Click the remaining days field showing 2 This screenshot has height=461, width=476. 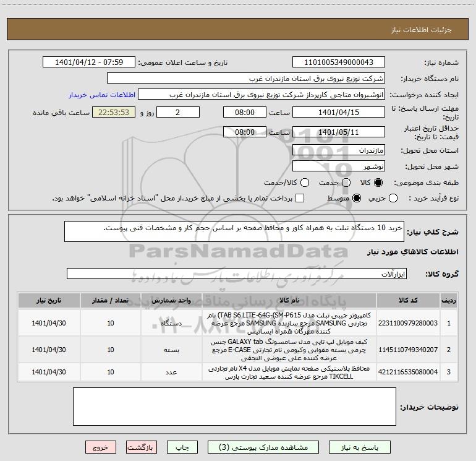coord(178,113)
